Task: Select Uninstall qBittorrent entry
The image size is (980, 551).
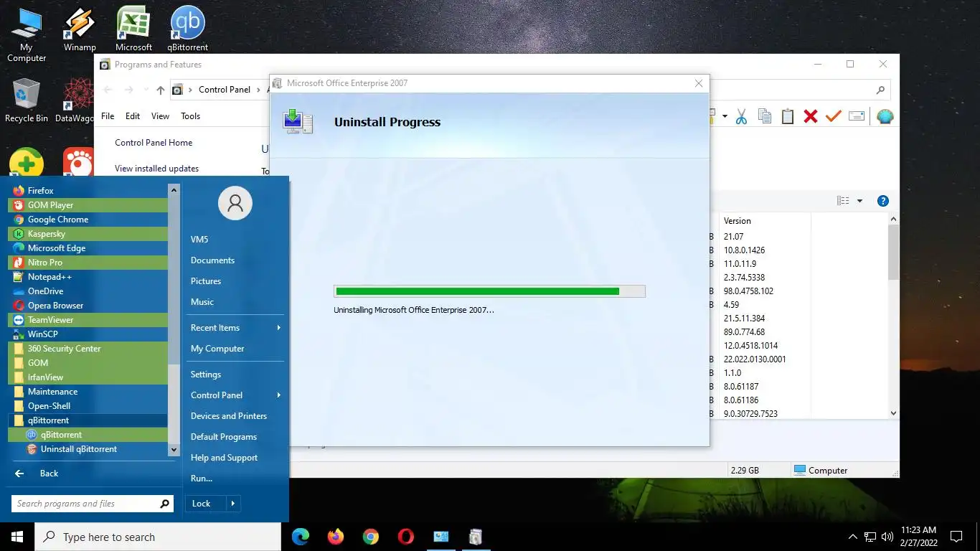Action: (x=88, y=449)
